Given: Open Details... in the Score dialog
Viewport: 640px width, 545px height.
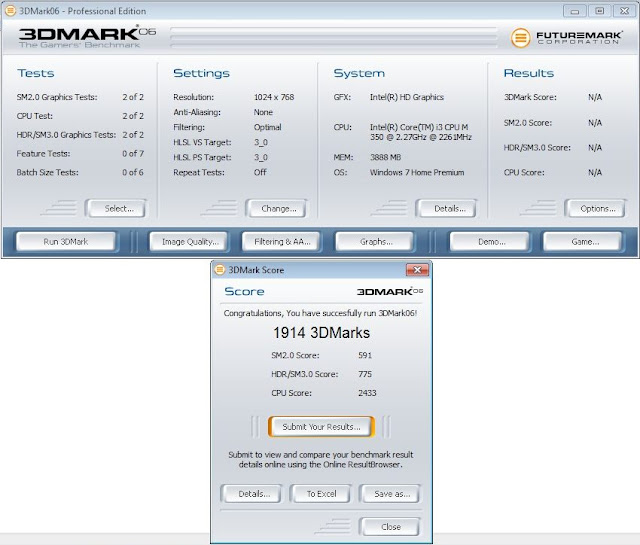Looking at the screenshot, I should 251,494.
